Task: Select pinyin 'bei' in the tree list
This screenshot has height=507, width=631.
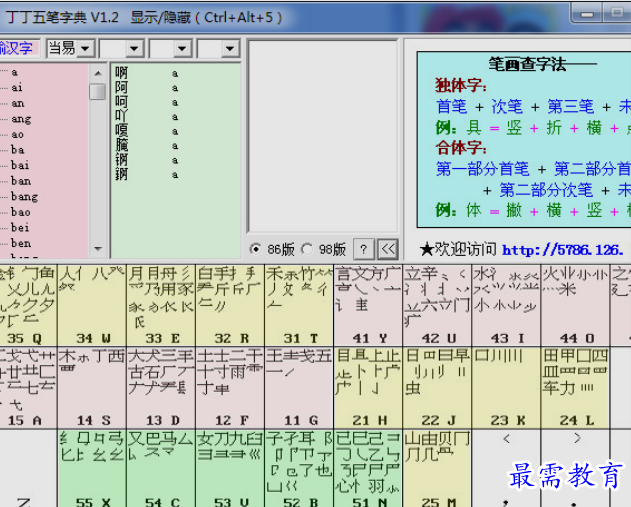Action: [x=20, y=228]
